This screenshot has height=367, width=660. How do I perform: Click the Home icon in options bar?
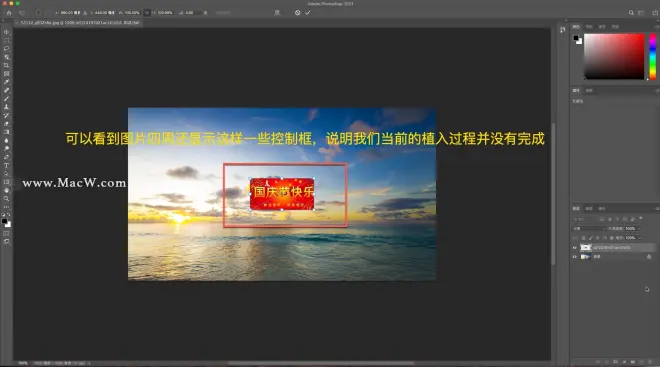pos(8,13)
